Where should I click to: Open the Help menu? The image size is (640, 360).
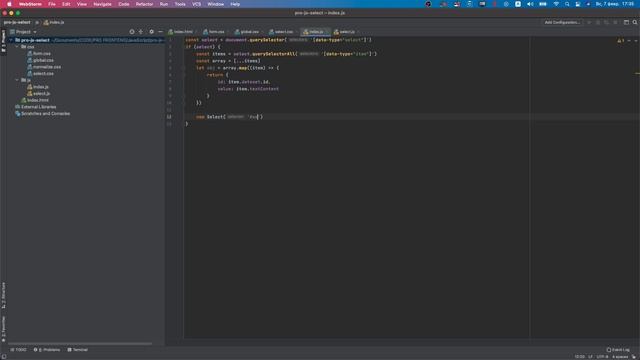point(235,4)
